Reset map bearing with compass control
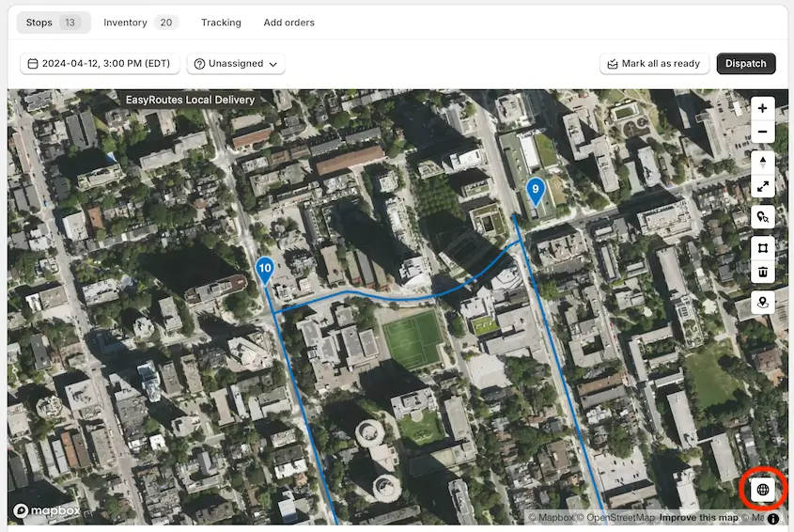This screenshot has width=794, height=532. coord(762,163)
